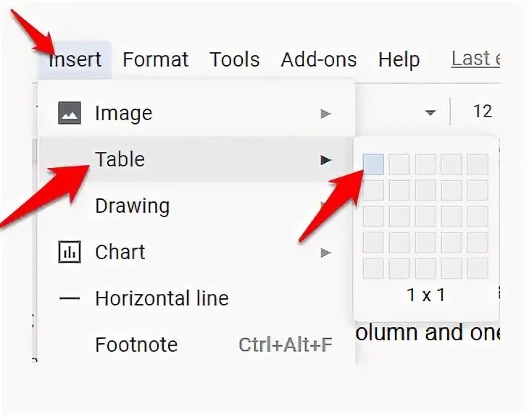Screen dimensions: 532x417
Task: Click the Last edit link
Action: pos(475,59)
